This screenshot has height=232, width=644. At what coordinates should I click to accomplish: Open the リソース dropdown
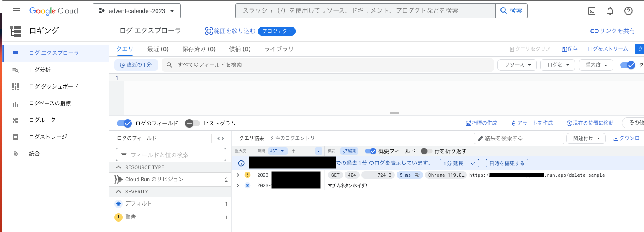click(517, 65)
